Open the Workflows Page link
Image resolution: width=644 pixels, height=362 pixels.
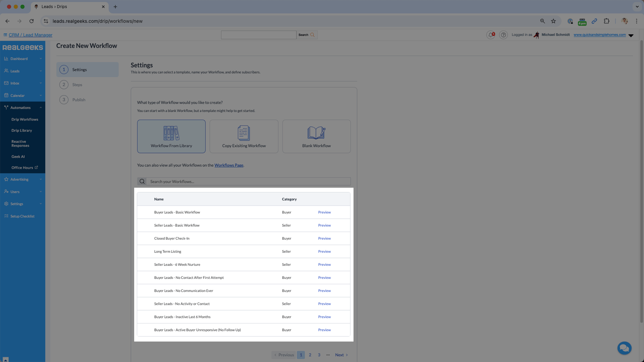pos(229,165)
